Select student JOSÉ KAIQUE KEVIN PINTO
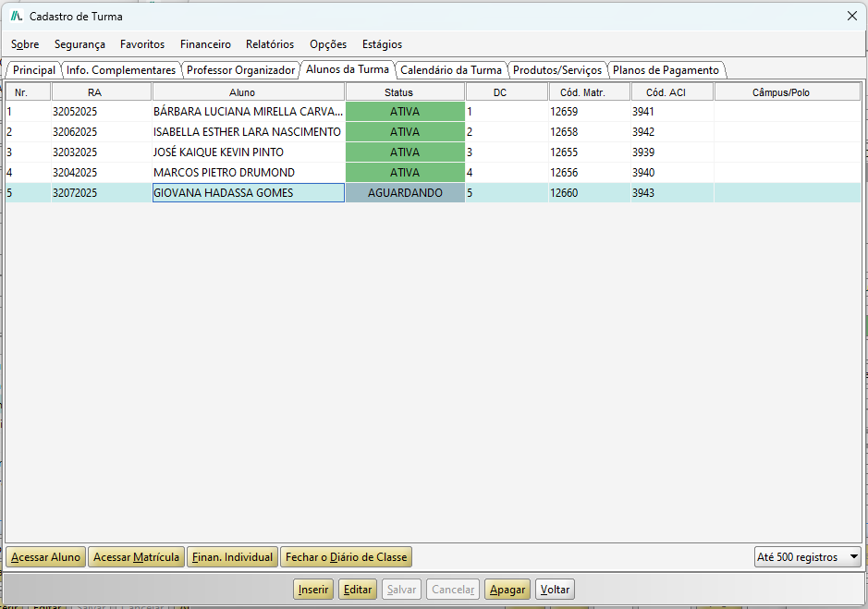 (x=248, y=152)
